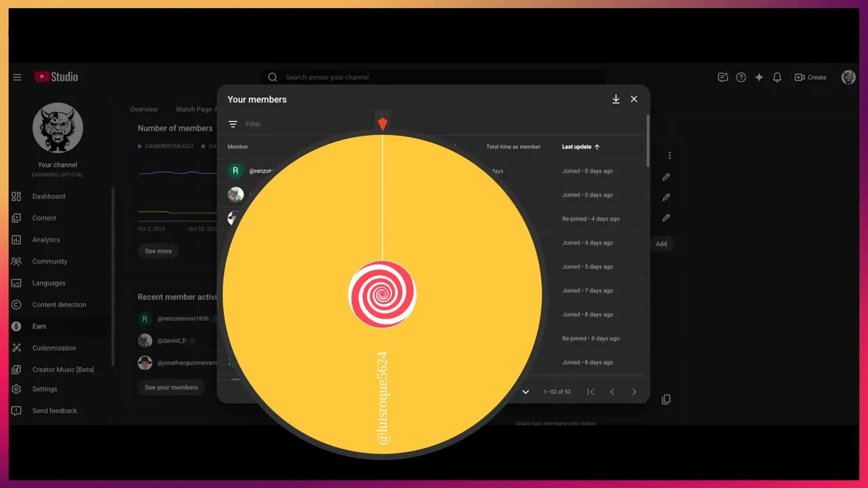Viewport: 868px width, 488px height.
Task: Click the red pointer marker atop the wheel
Action: 382,123
